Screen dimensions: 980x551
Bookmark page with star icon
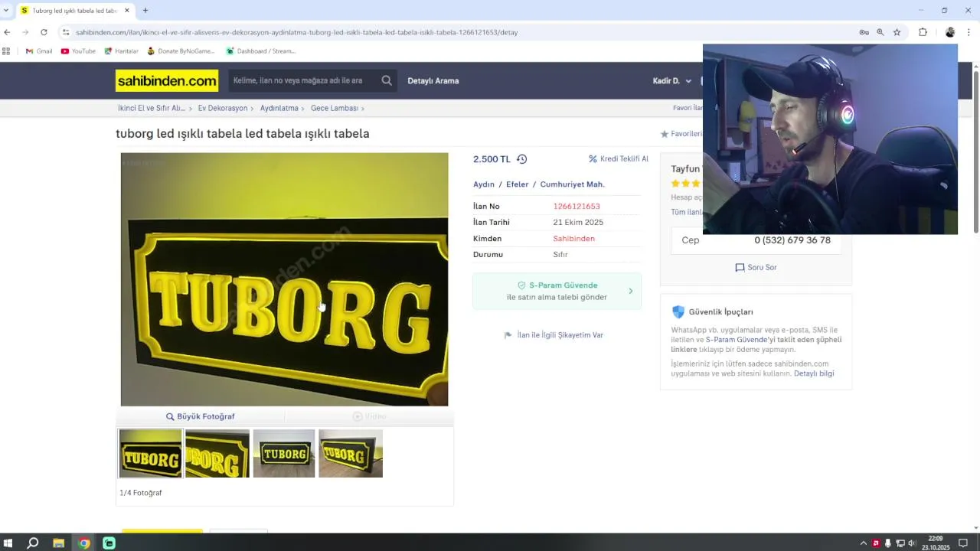coord(897,32)
